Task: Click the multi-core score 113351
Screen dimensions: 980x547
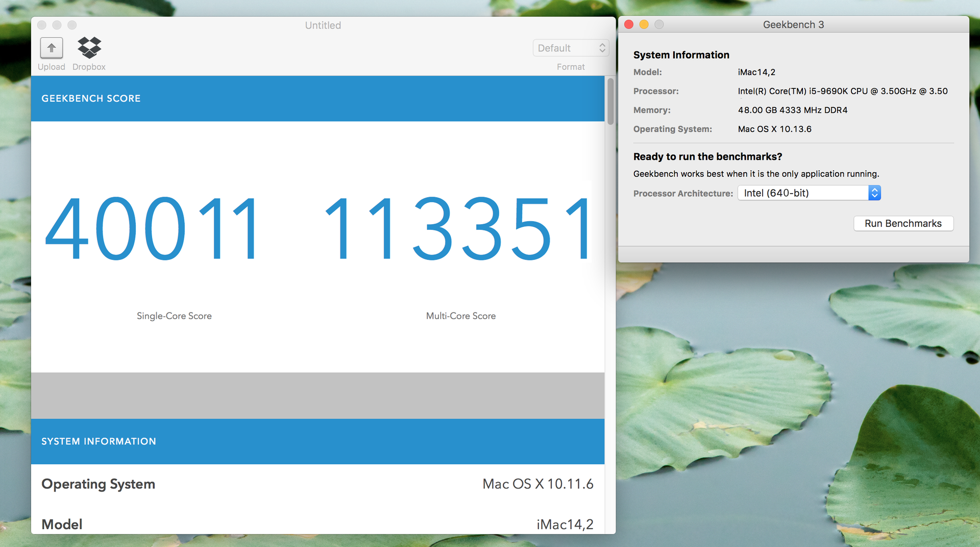Action: click(x=457, y=229)
